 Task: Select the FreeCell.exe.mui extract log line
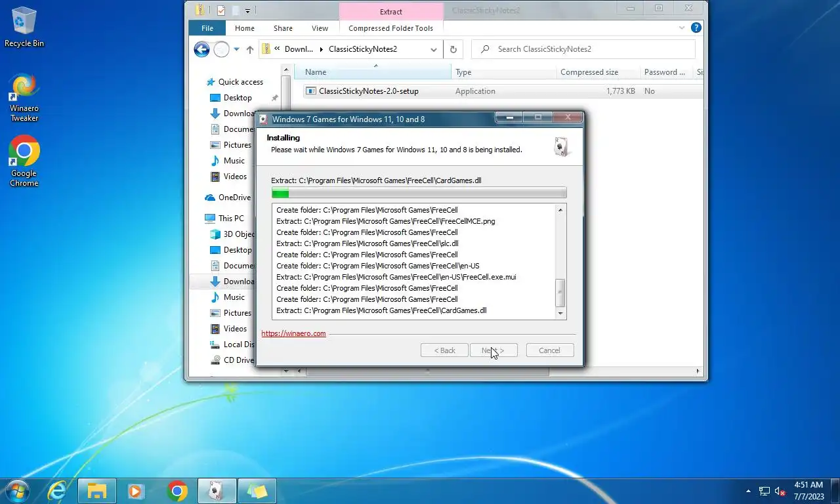[x=396, y=277]
